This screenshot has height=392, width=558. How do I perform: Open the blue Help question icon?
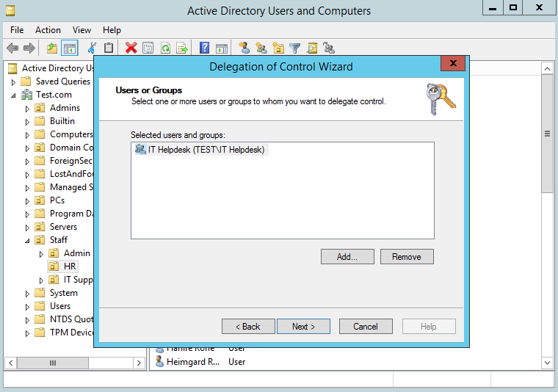205,48
